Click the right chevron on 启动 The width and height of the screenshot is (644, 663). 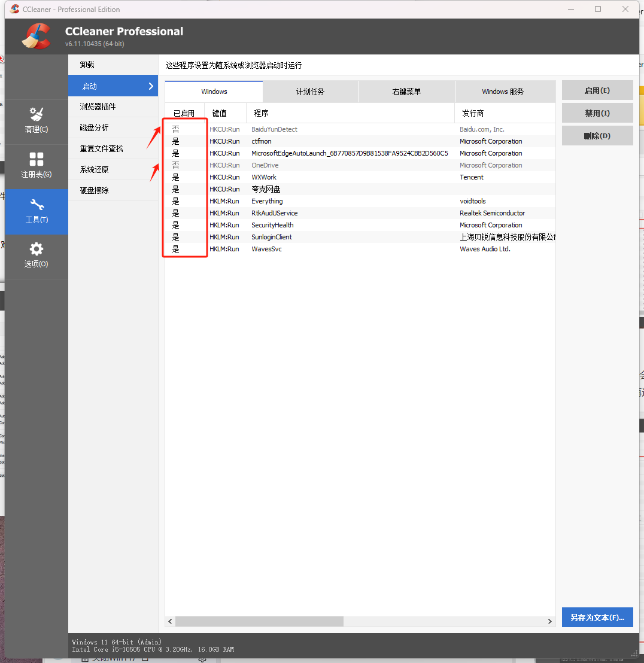coord(151,86)
